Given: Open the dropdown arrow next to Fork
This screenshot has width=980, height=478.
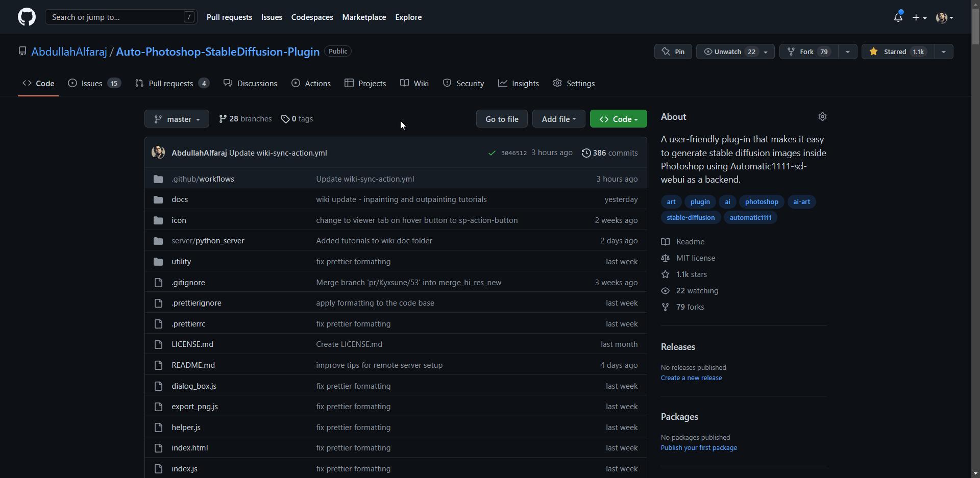Looking at the screenshot, I should coord(847,52).
